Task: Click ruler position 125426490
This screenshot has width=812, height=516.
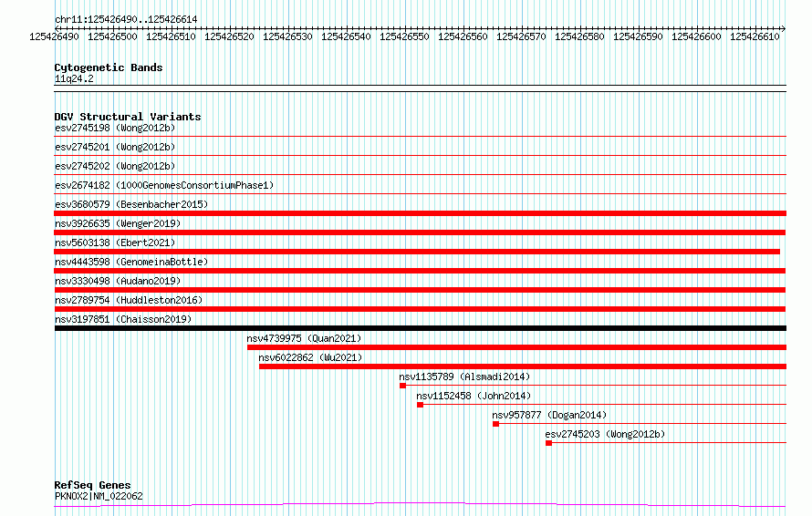Action: point(55,36)
